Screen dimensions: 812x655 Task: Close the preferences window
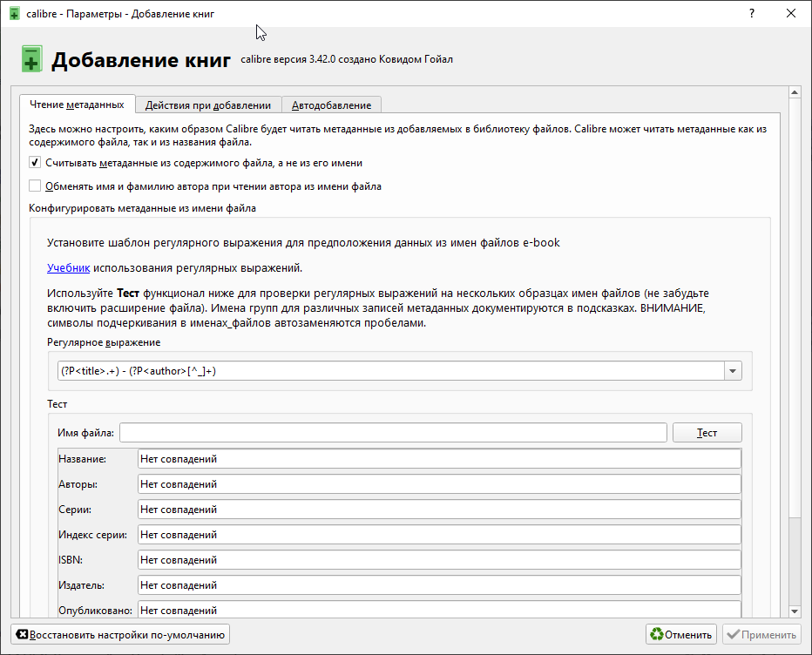(791, 14)
